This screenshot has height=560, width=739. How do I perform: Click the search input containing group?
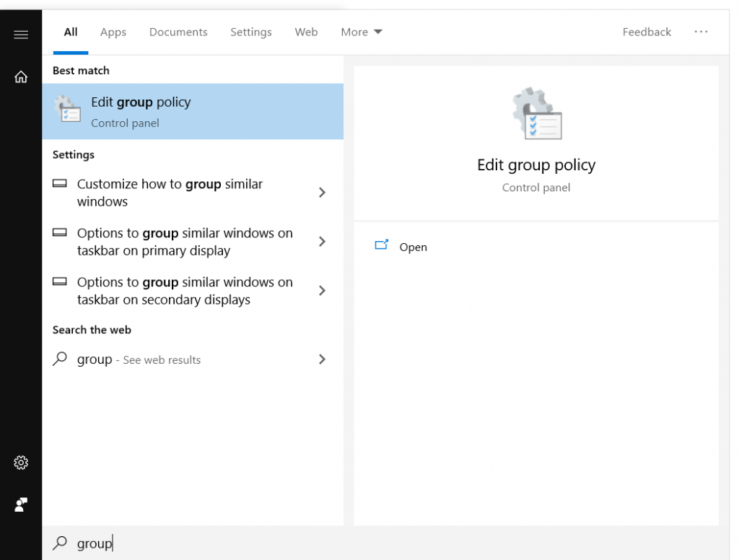tap(385, 543)
